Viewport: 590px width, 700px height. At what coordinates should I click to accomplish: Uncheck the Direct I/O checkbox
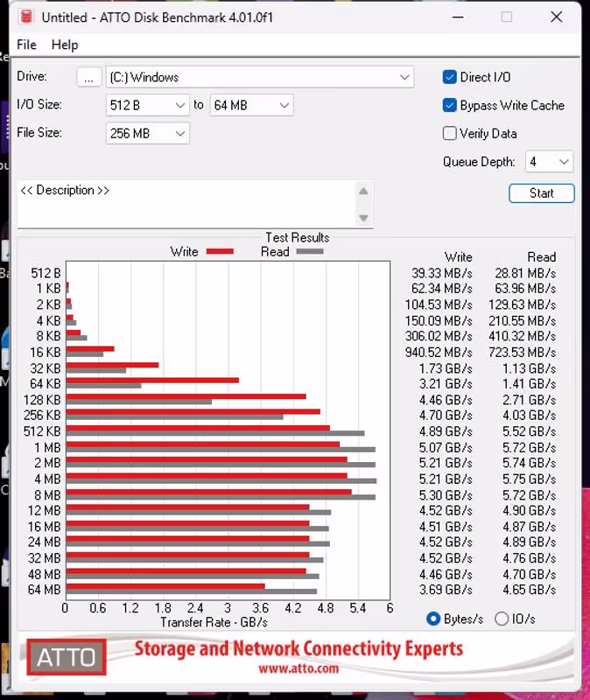point(450,77)
